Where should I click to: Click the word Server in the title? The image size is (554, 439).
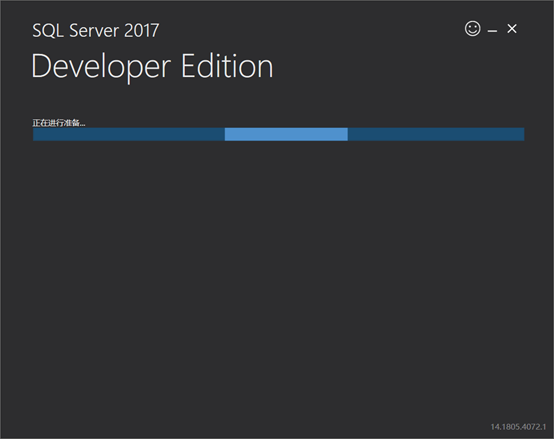(x=94, y=30)
